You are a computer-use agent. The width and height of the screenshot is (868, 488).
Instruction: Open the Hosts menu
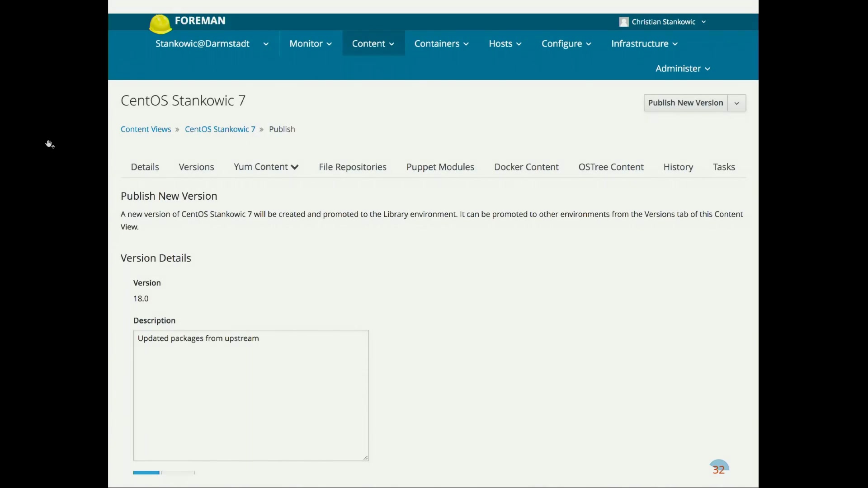505,44
